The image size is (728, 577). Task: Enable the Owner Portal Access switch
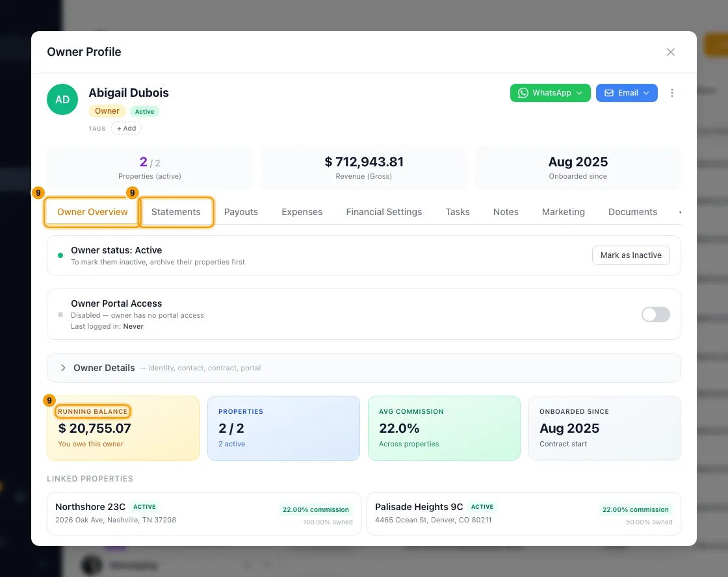point(656,314)
